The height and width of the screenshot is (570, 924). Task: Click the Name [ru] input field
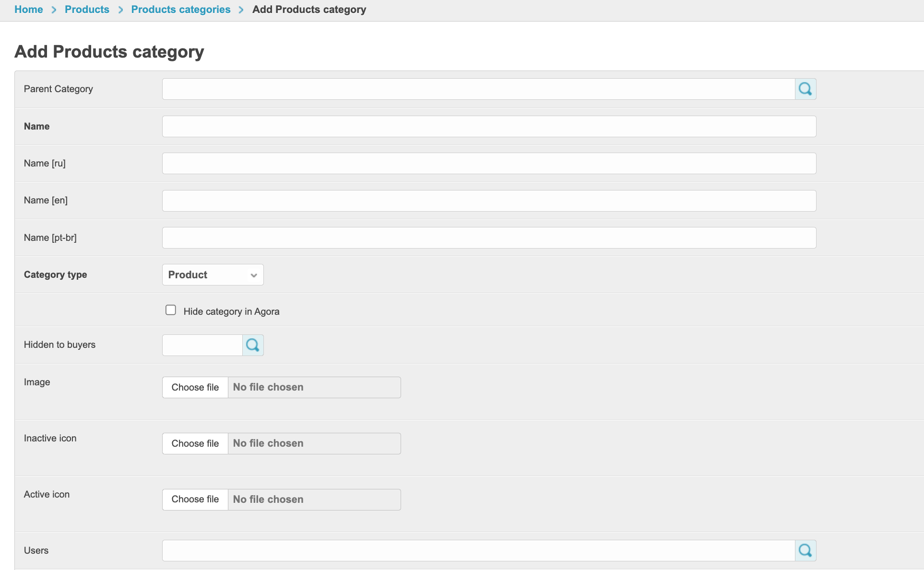point(488,164)
